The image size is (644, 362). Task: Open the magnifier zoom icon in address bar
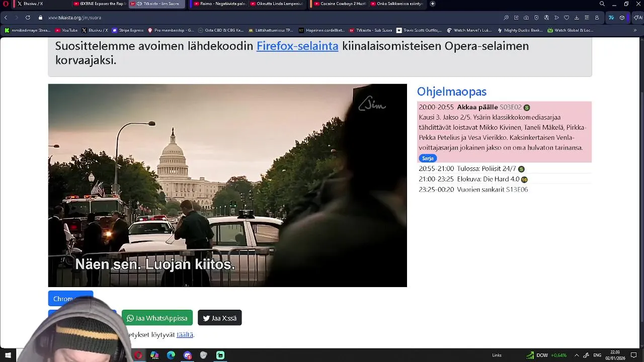pos(506,18)
